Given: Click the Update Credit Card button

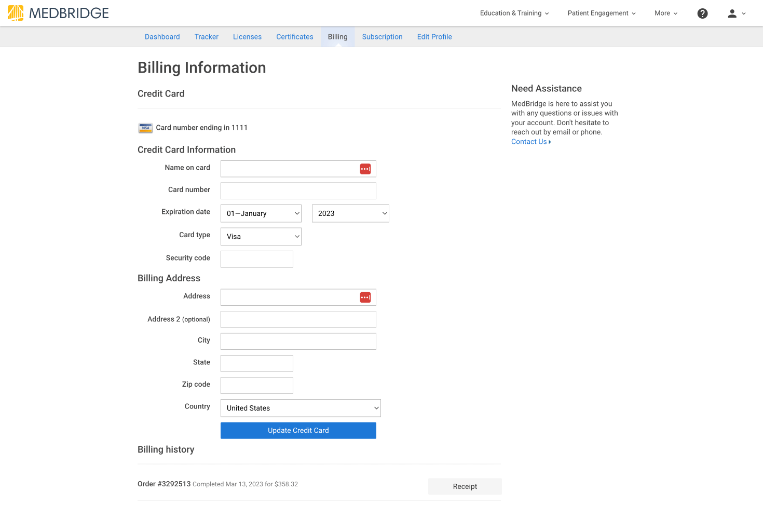Looking at the screenshot, I should pyautogui.click(x=298, y=430).
